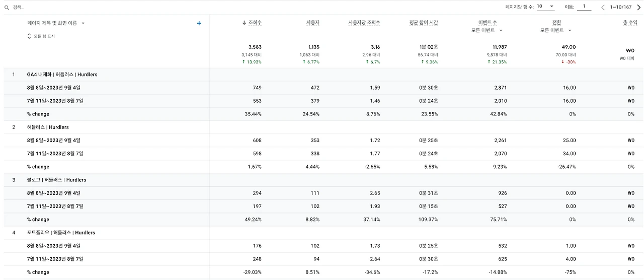Click GA4 내재화 event count 2,871

500,88
